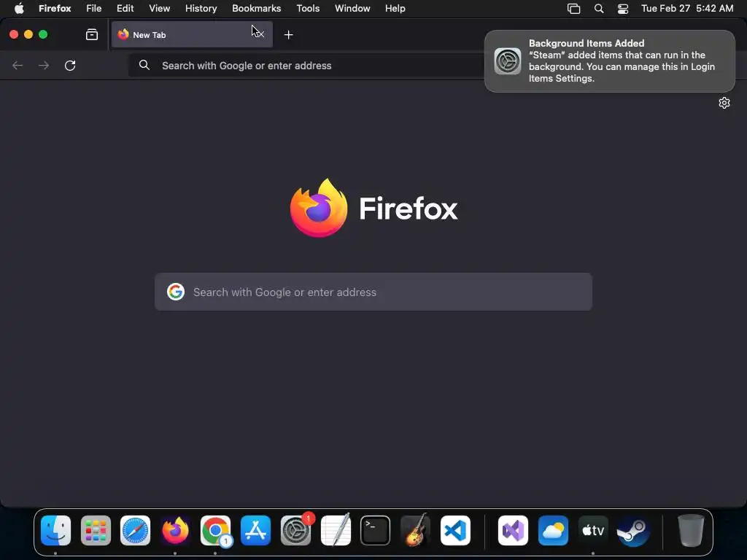Open the Bookmarks menu
The width and height of the screenshot is (747, 560).
point(256,8)
